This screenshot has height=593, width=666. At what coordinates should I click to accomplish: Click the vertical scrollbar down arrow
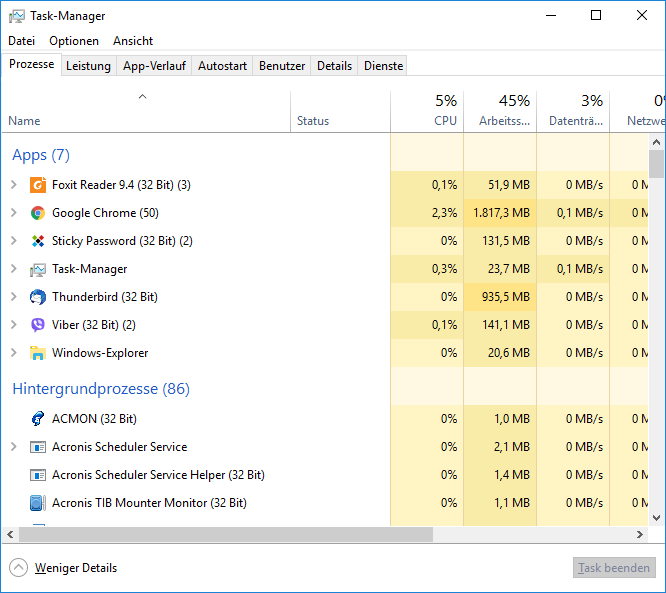[657, 518]
